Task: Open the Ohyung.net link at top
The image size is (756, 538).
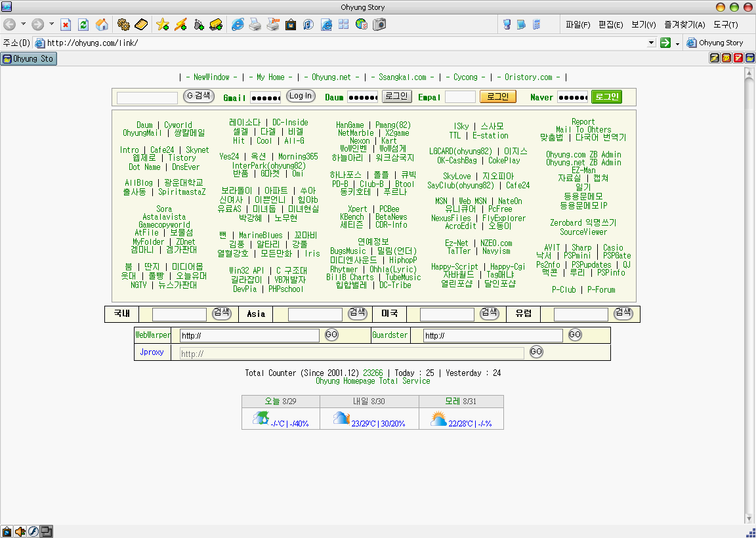Action: [x=331, y=77]
